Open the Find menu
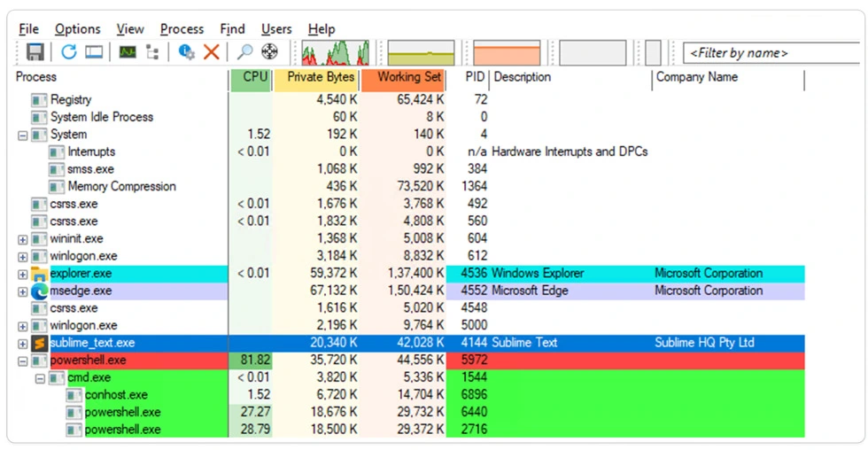The width and height of the screenshot is (868, 450). tap(232, 28)
